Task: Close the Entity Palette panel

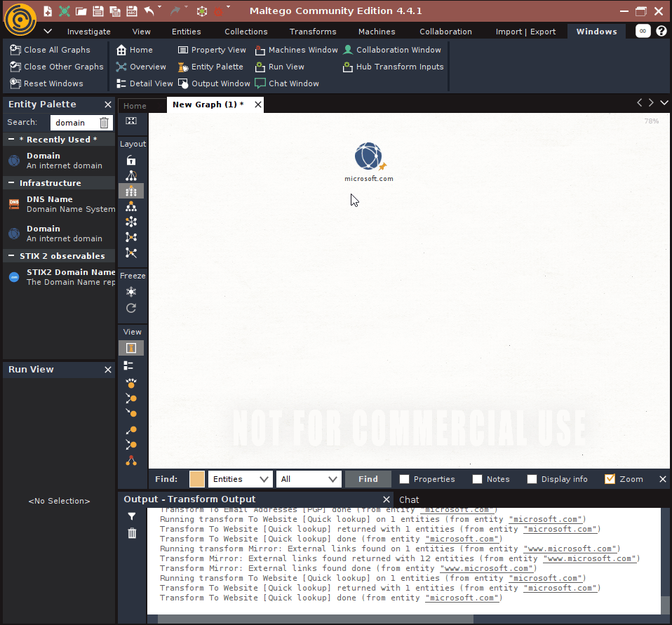Action: [x=108, y=104]
